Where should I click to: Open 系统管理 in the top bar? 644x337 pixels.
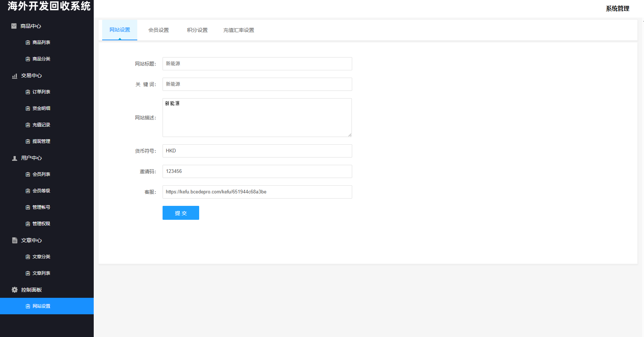(x=617, y=8)
